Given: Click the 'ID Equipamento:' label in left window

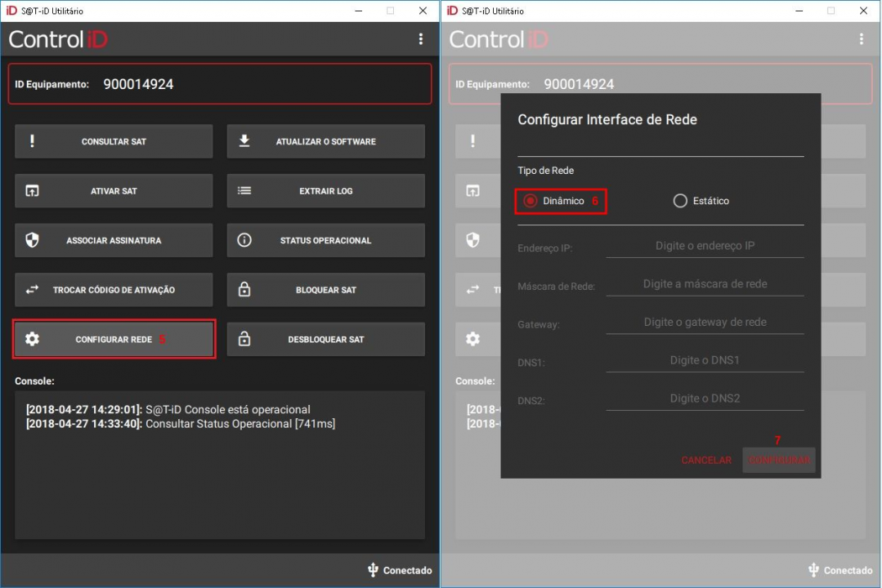Looking at the screenshot, I should (x=52, y=84).
